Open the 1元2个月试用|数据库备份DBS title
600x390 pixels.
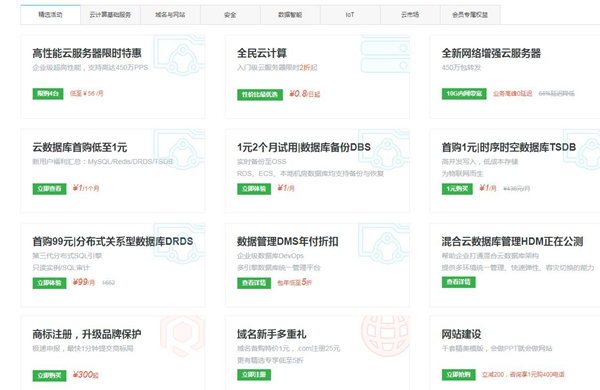click(304, 147)
